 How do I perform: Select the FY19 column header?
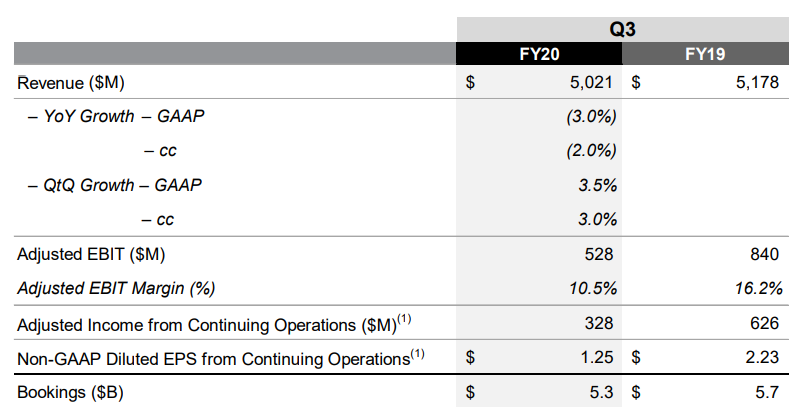pyautogui.click(x=705, y=54)
